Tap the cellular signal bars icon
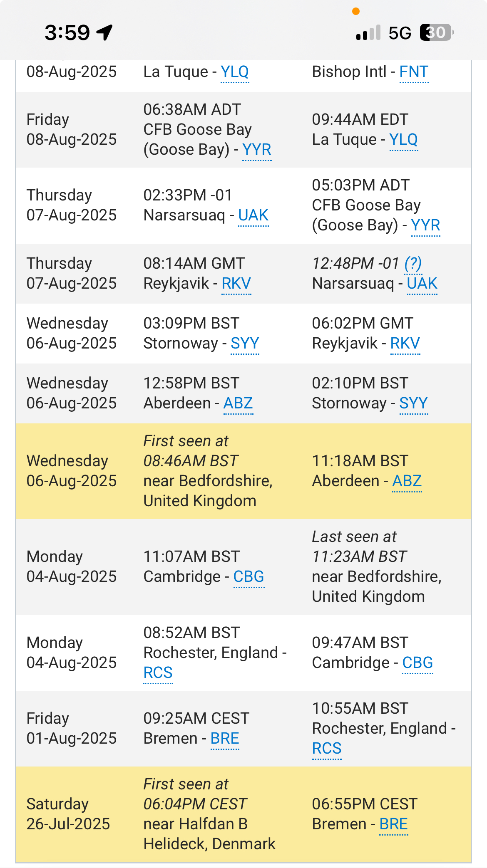 (368, 32)
